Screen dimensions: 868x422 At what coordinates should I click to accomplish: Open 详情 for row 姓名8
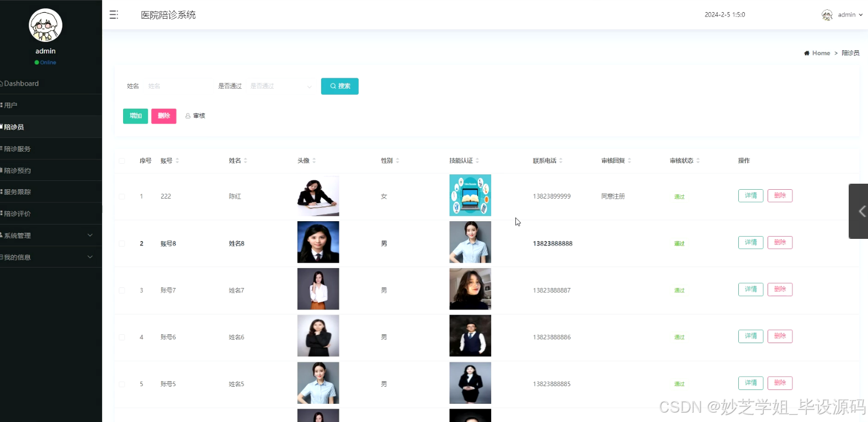coord(751,243)
